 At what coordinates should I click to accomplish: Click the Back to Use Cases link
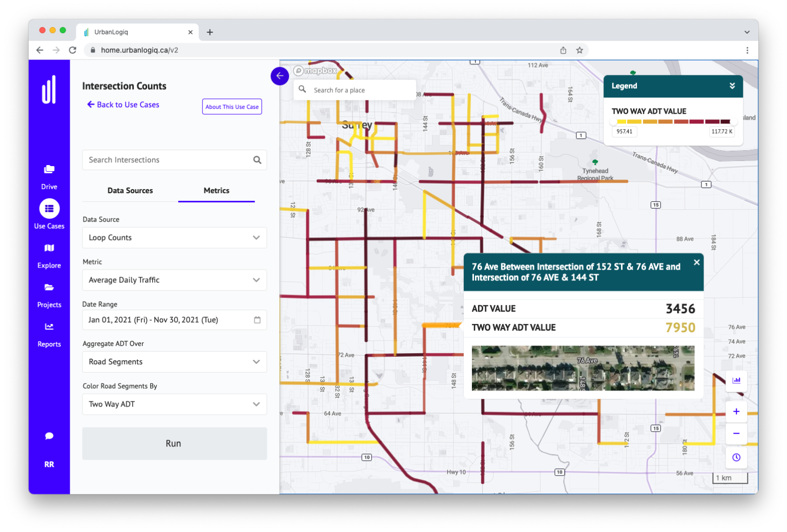[123, 105]
